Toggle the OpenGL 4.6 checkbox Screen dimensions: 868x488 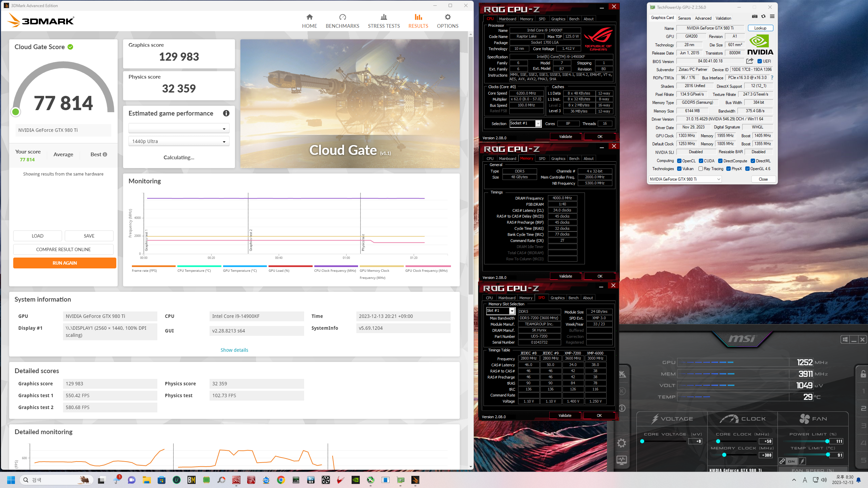747,169
